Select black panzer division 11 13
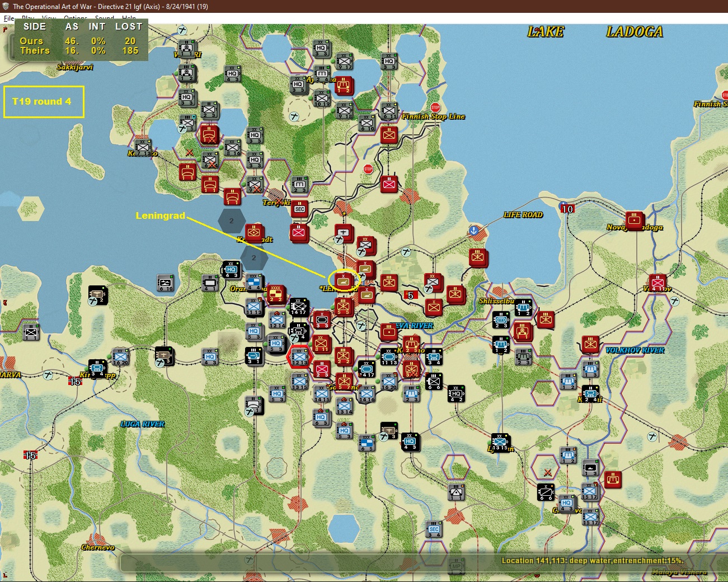The height and width of the screenshot is (582, 728). point(389,356)
